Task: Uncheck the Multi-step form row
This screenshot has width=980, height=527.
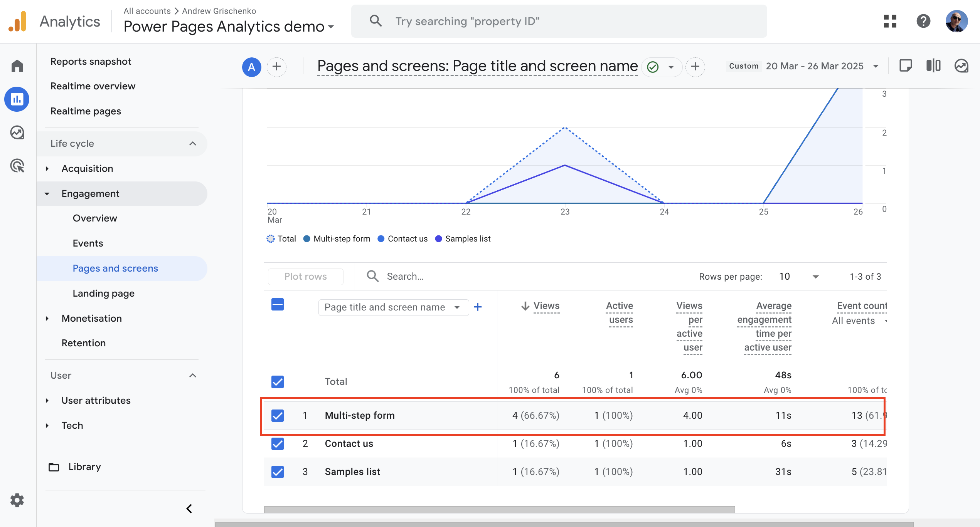Action: click(277, 416)
